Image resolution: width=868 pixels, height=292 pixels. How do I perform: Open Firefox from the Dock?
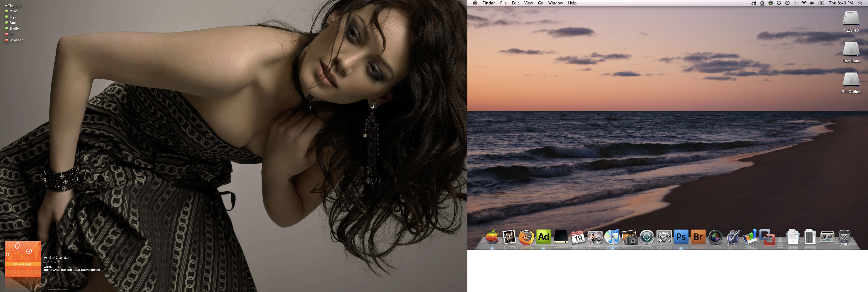[526, 237]
